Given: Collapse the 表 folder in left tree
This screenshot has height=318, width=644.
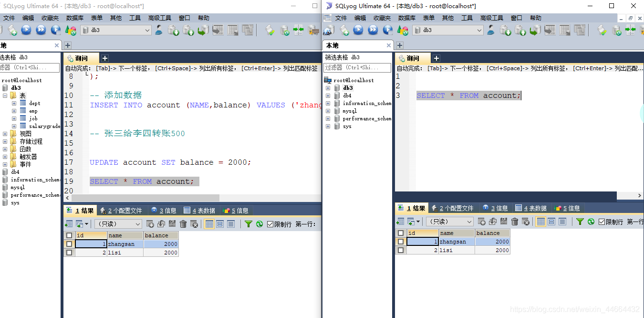Looking at the screenshot, I should coord(5,95).
